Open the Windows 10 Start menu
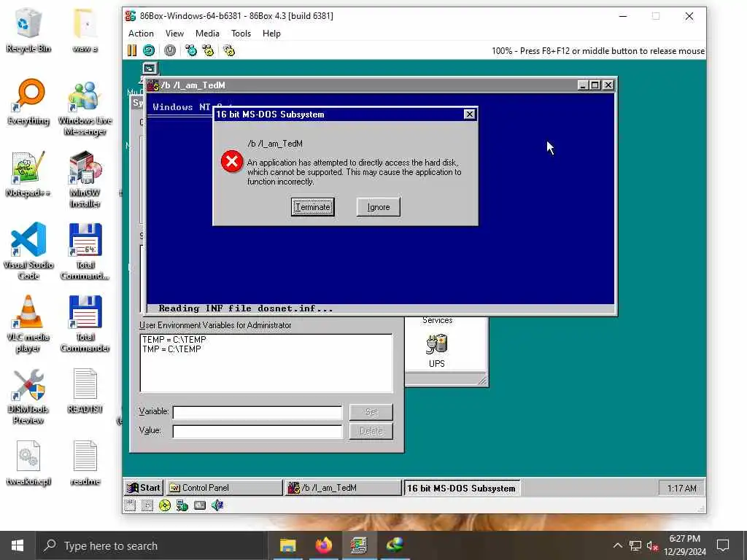The image size is (747, 560). point(18,545)
